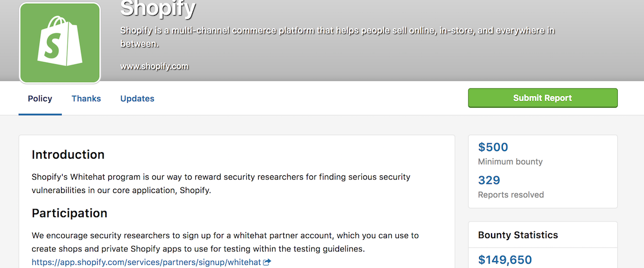Click the Minimum bounty label

[510, 162]
